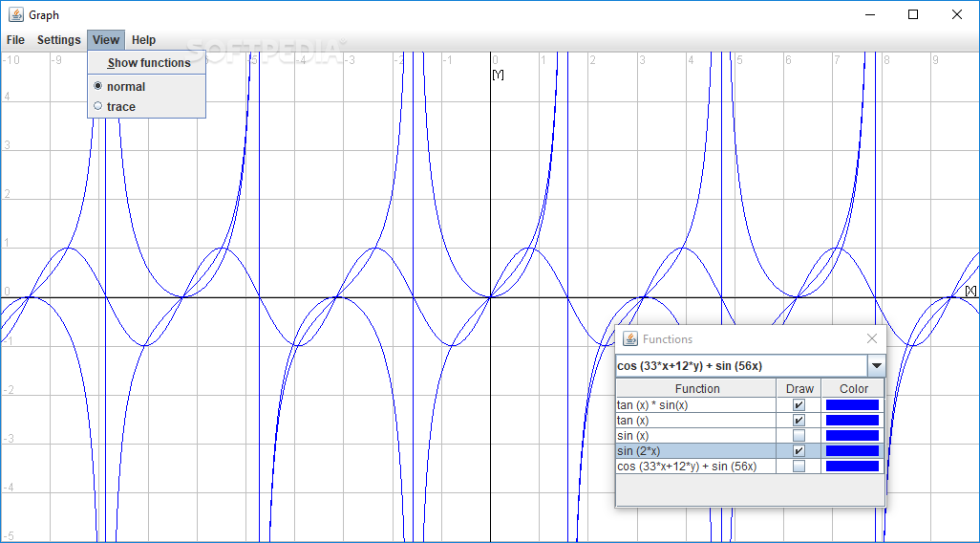The image size is (980, 543).
Task: Select the sin (2*x) function row
Action: click(695, 451)
